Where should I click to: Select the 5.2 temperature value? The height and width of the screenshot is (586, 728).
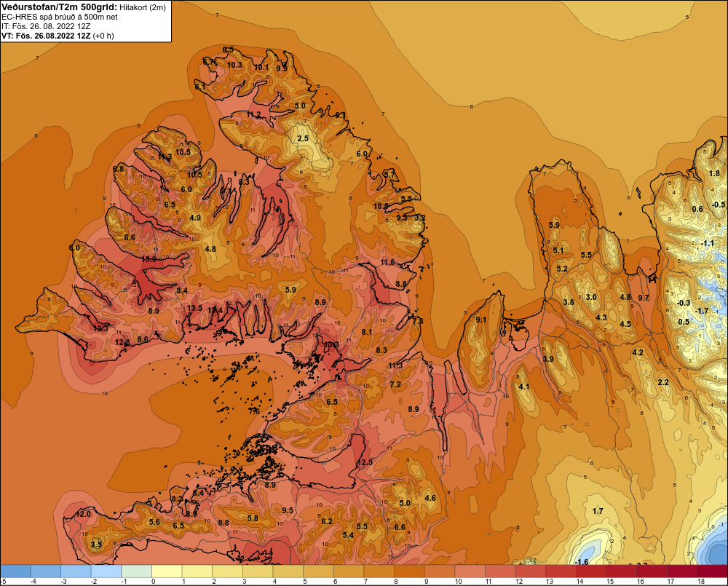coord(562,269)
